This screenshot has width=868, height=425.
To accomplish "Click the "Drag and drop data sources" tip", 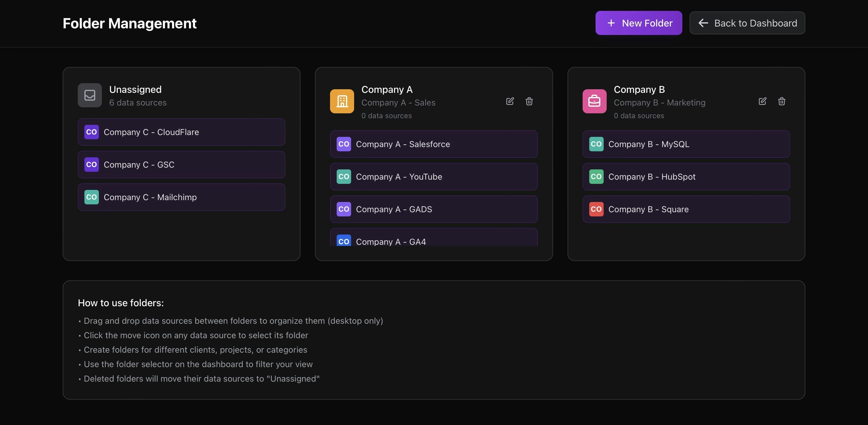I will tap(233, 321).
